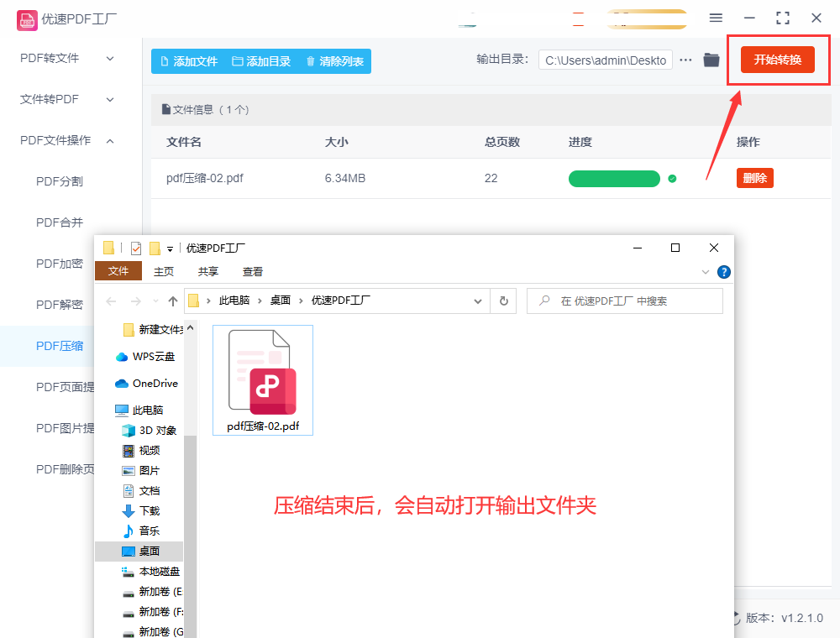Screen dimensions: 840x638
Task: Open 本地磁盘 drive in navigation pane
Action: [x=150, y=572]
